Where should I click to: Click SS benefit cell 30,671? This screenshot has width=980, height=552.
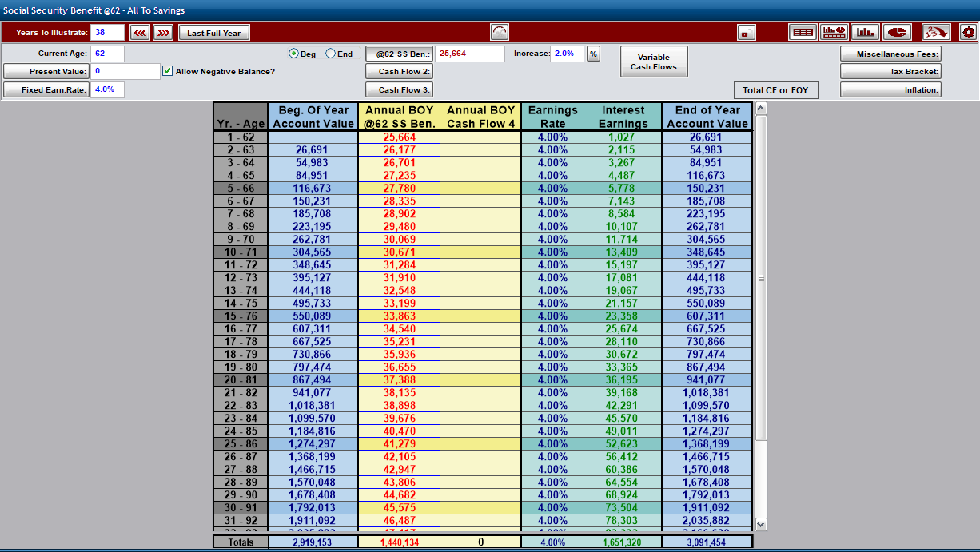tap(399, 252)
